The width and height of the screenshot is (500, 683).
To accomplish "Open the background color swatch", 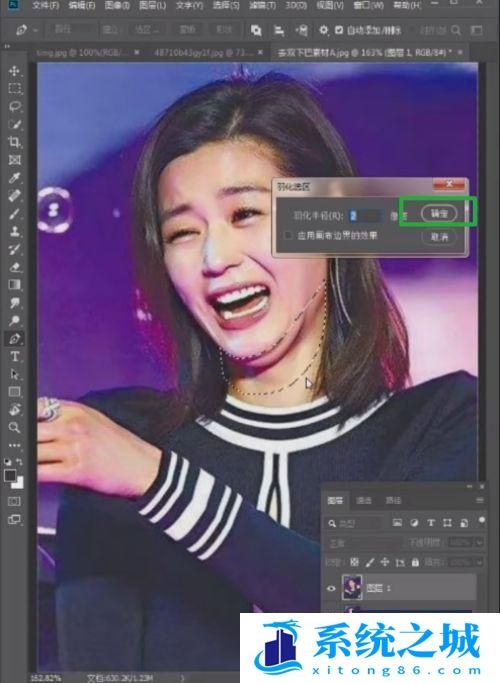I will coord(18,483).
